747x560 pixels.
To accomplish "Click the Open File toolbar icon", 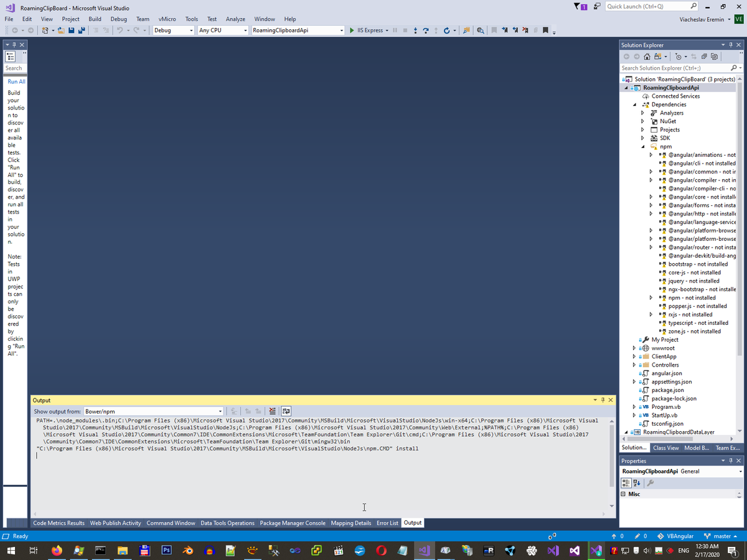I will click(62, 30).
